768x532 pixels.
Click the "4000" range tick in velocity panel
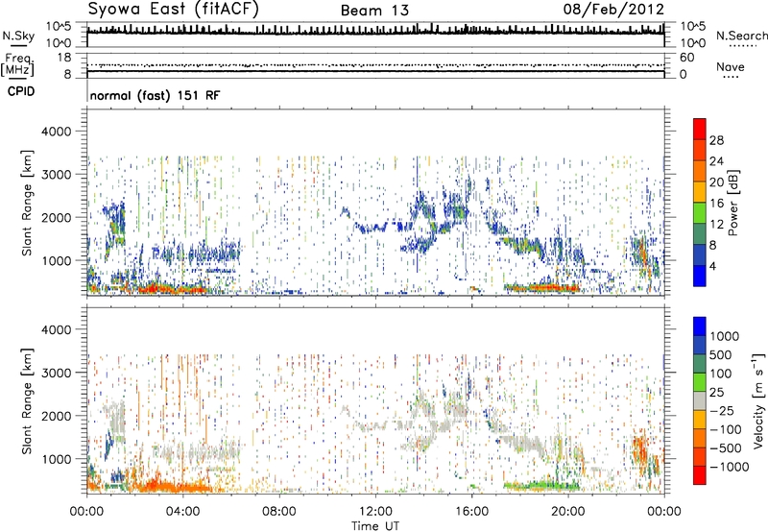pos(56,329)
